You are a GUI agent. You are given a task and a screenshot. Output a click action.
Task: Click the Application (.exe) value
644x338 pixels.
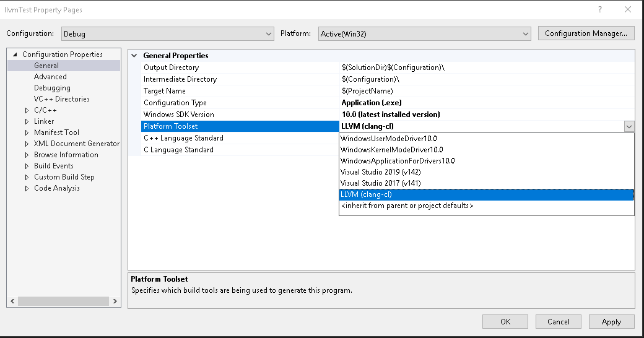click(372, 103)
